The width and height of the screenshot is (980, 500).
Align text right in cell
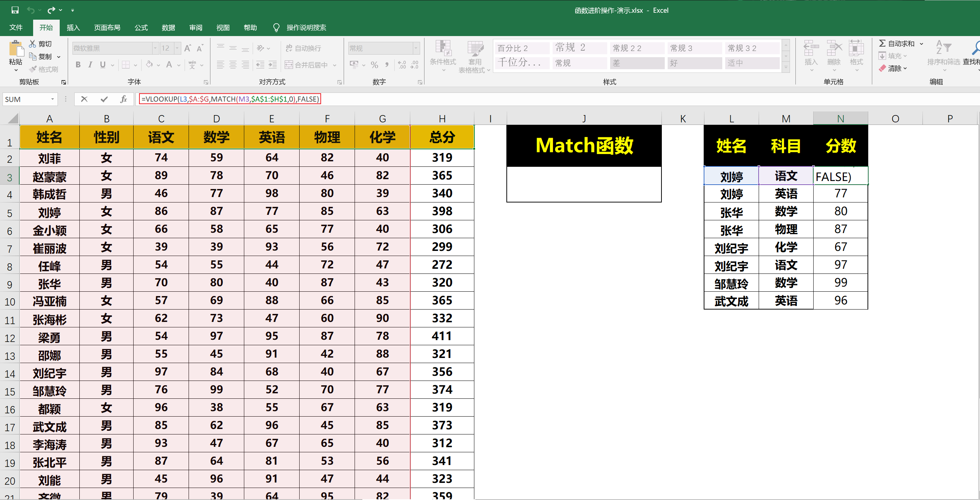(x=245, y=65)
